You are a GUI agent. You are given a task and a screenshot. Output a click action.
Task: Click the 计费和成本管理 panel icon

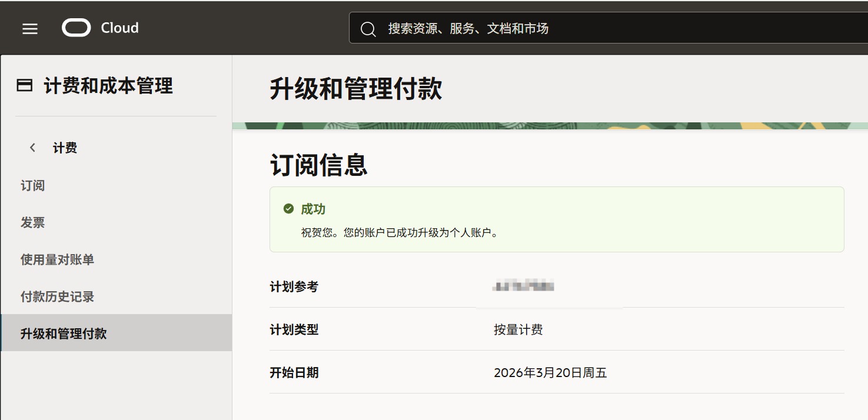(23, 85)
